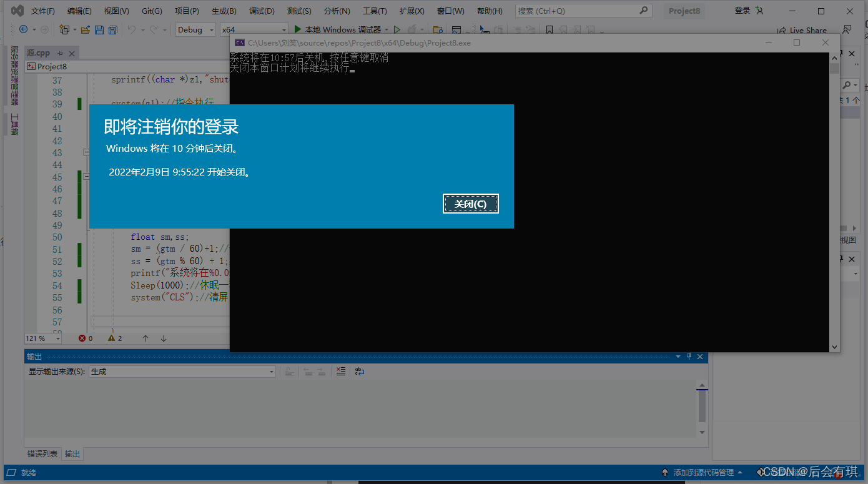868x484 pixels.
Task: Click start without debugging green outline icon
Action: 397,29
